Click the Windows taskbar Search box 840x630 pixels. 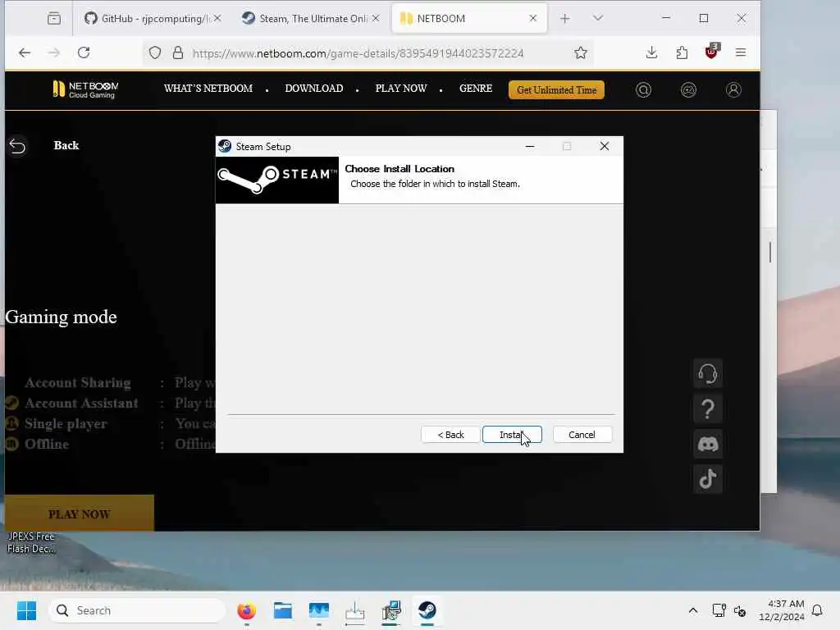click(x=137, y=610)
